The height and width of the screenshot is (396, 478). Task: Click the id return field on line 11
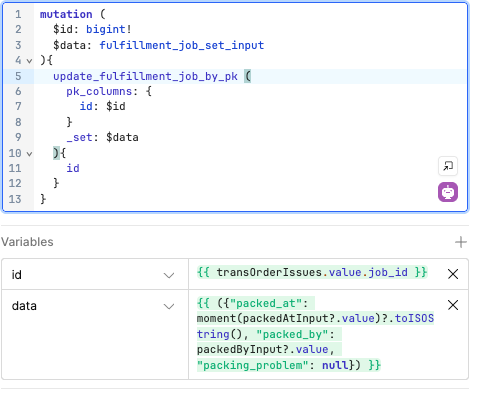click(73, 168)
